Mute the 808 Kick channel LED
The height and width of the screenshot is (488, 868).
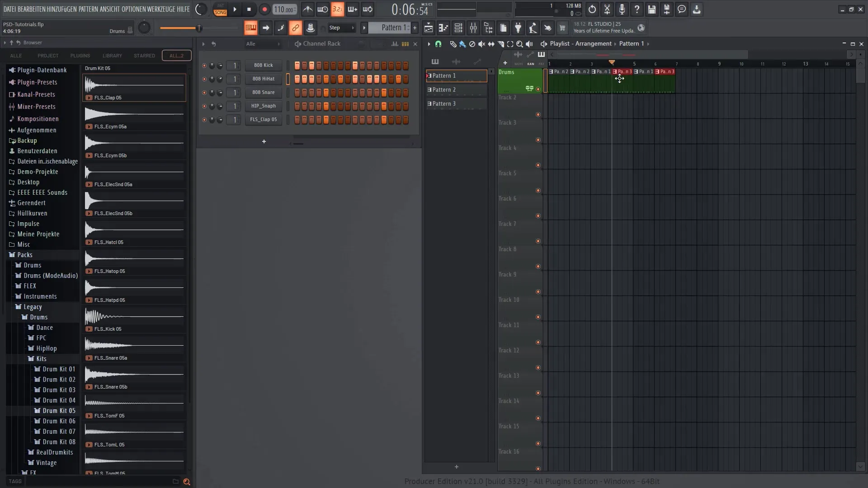tap(204, 66)
